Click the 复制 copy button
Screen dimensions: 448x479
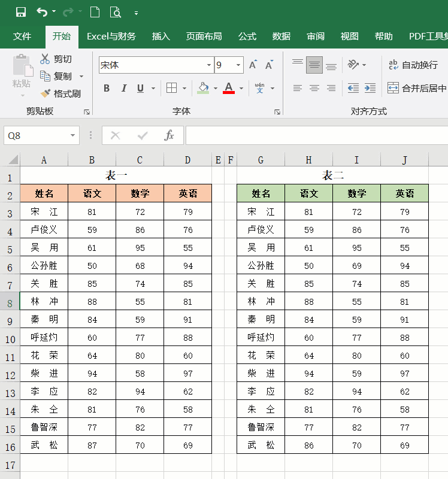coord(56,76)
